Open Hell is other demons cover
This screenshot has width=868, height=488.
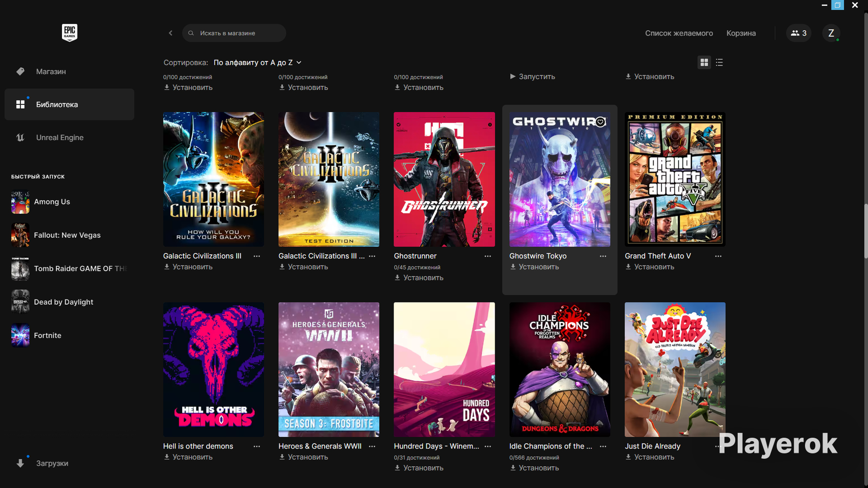point(213,369)
